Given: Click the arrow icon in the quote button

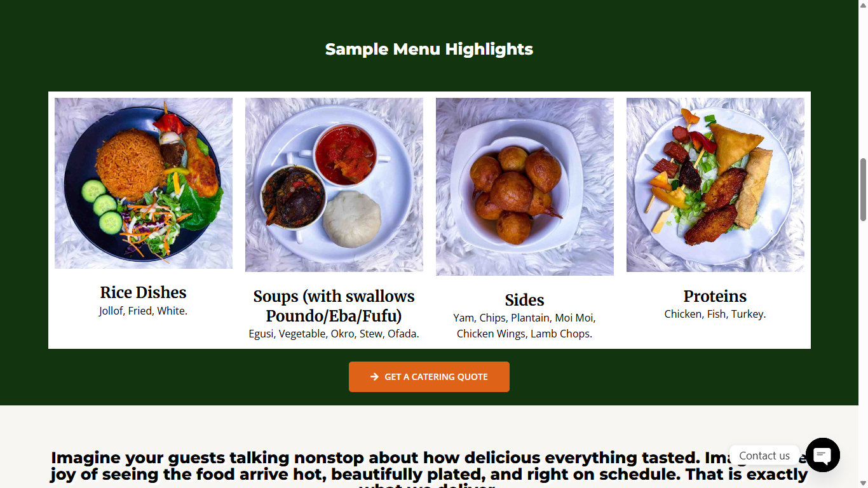Looking at the screenshot, I should (374, 377).
